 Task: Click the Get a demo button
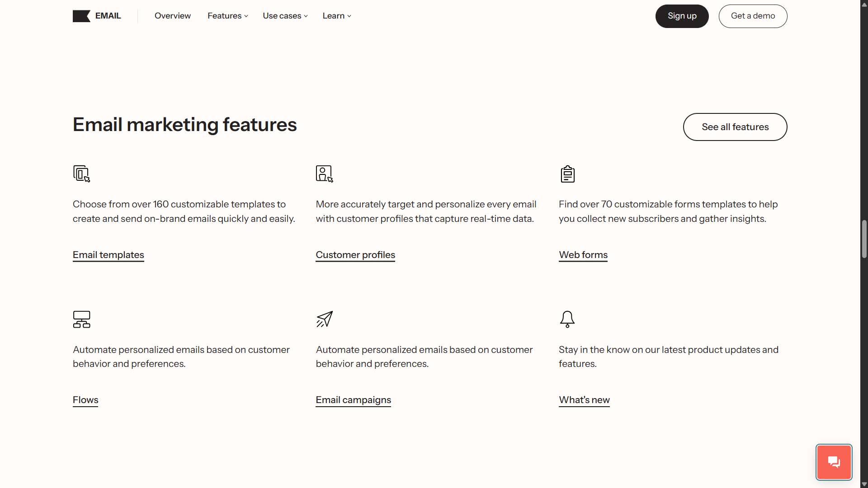tap(753, 16)
